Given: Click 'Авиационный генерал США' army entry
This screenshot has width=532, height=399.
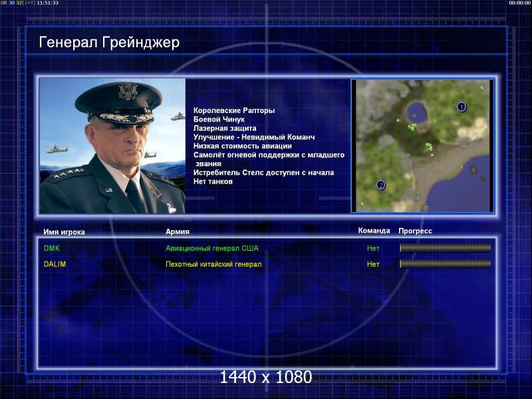Looking at the screenshot, I should (212, 248).
